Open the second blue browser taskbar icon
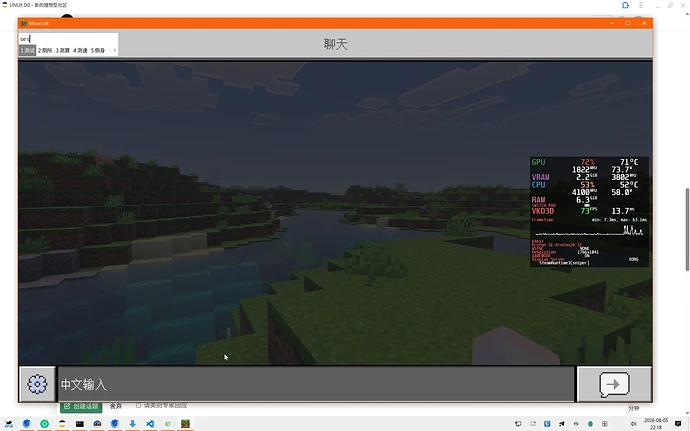Screen dimensions: 690x431 115,424
